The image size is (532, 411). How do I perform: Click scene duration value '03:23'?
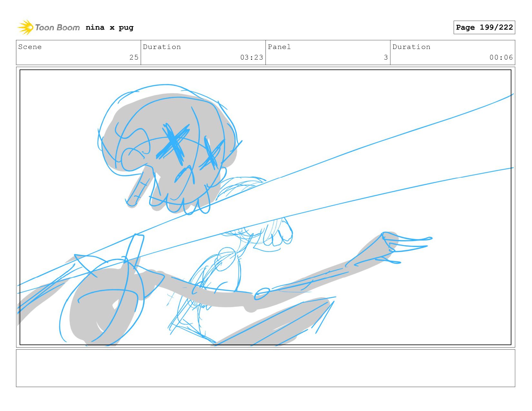pyautogui.click(x=251, y=57)
